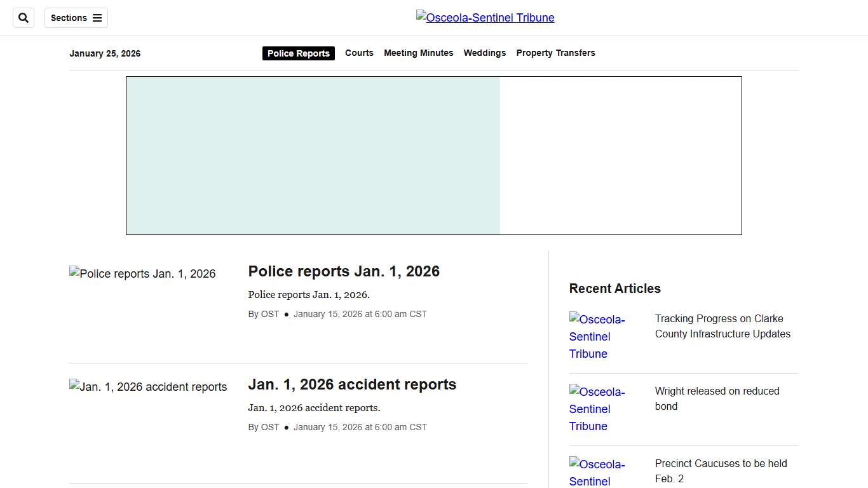
Task: Open the Sections hamburger menu
Action: click(76, 18)
